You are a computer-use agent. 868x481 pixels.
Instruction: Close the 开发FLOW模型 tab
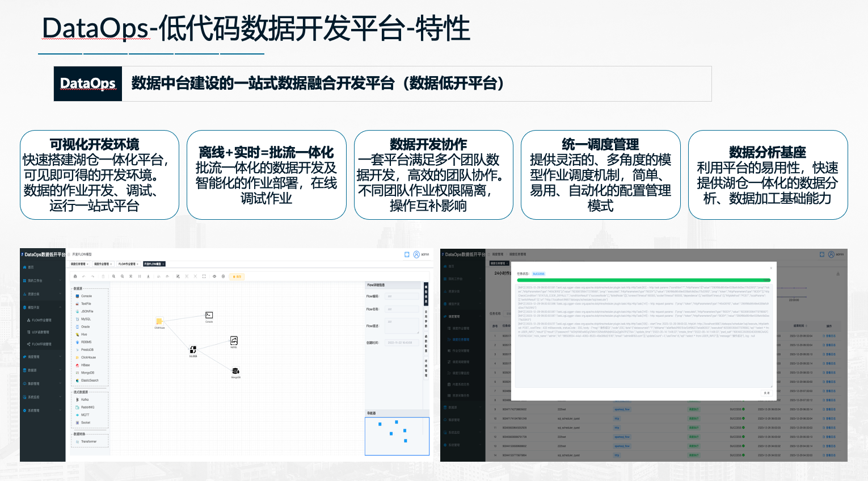[163, 264]
